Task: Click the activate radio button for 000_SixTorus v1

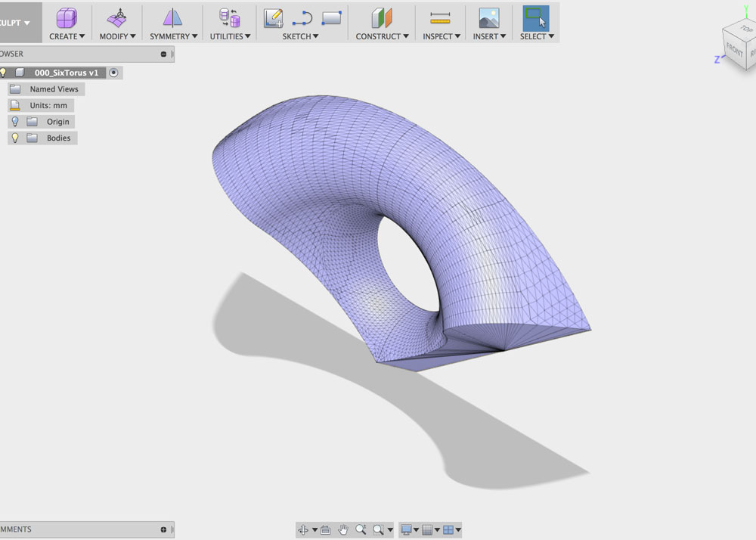Action: 113,73
